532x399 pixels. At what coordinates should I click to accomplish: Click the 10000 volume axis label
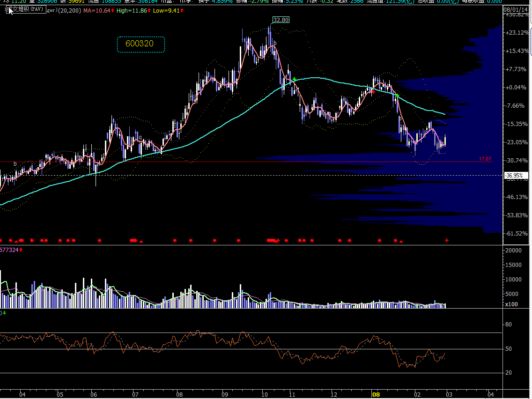pyautogui.click(x=513, y=280)
